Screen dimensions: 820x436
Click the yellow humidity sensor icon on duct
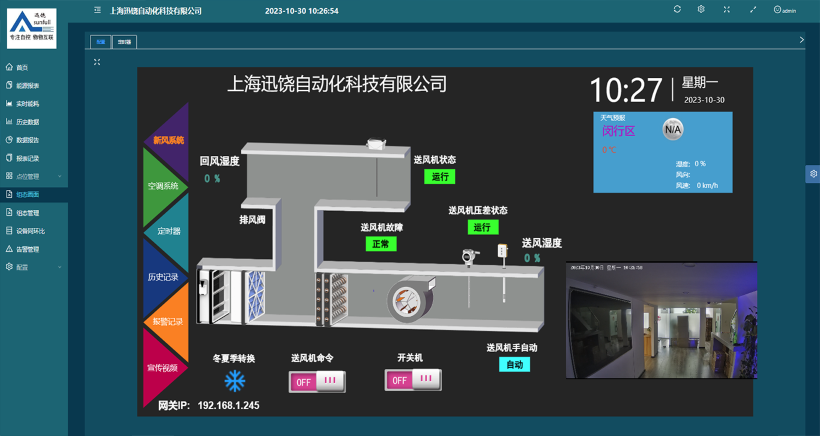pyautogui.click(x=503, y=250)
